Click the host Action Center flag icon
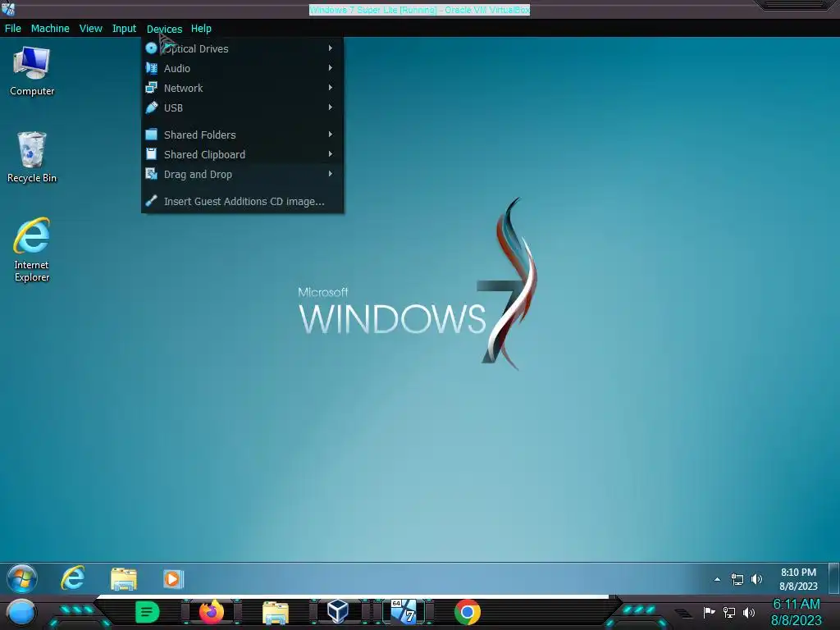The height and width of the screenshot is (630, 840). pyautogui.click(x=709, y=612)
